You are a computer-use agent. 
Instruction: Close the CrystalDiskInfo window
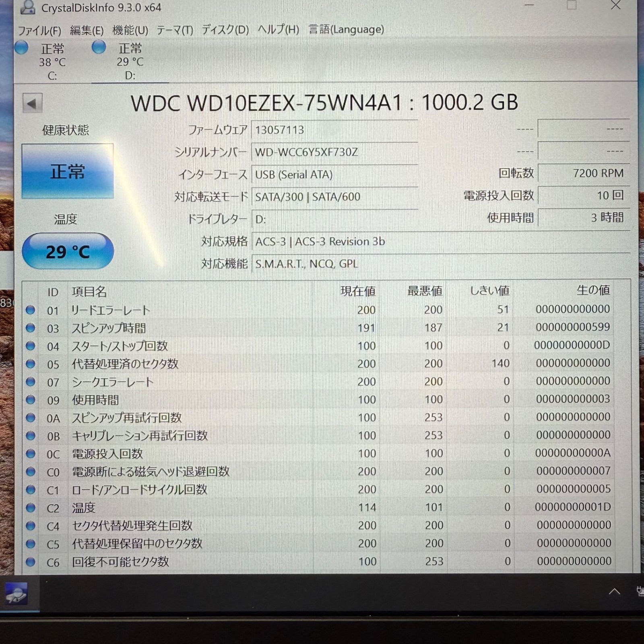(x=616, y=5)
